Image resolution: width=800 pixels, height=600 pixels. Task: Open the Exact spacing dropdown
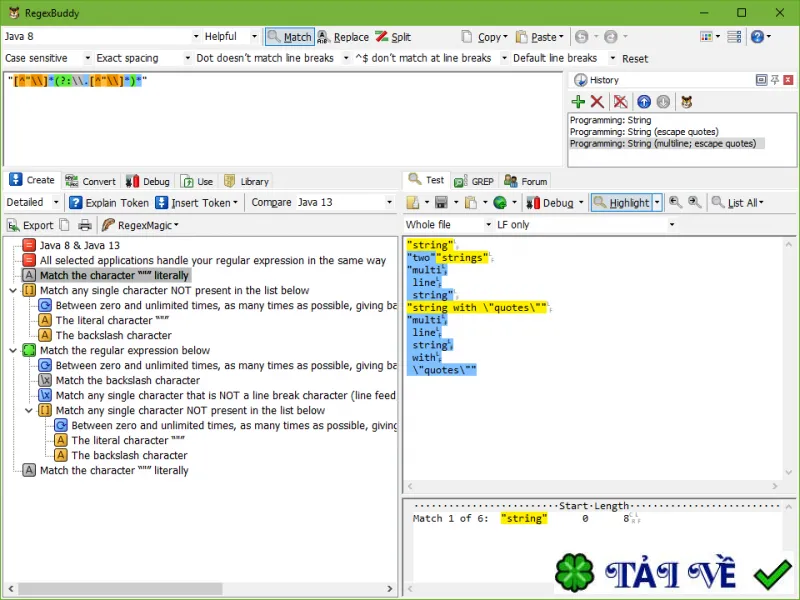click(x=187, y=58)
